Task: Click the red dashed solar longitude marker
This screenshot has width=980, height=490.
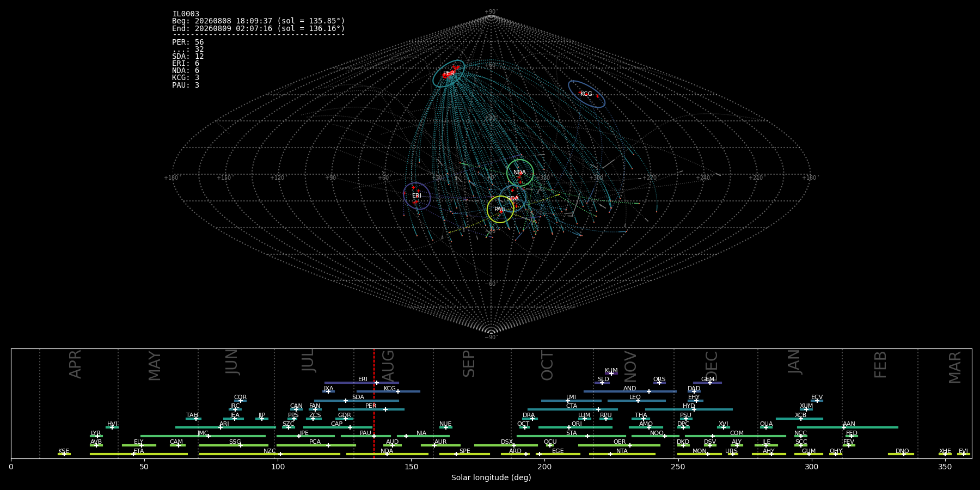Action: (x=374, y=403)
